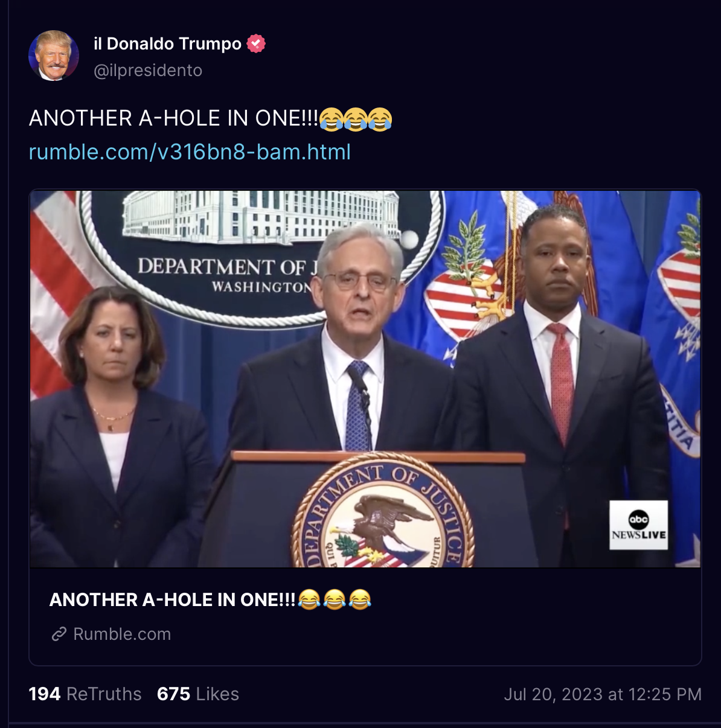Click the Department of Justice podium seal in the video

[383, 512]
